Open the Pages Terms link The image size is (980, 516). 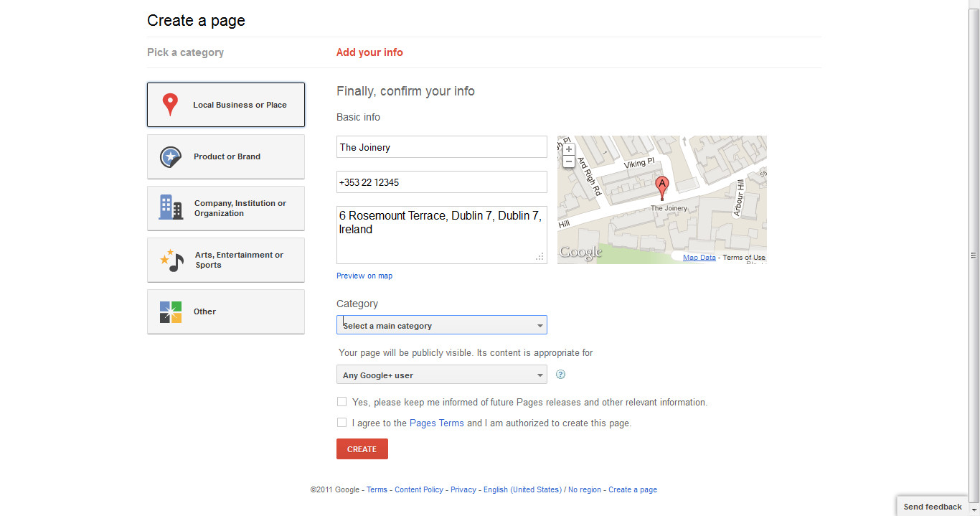click(x=436, y=423)
